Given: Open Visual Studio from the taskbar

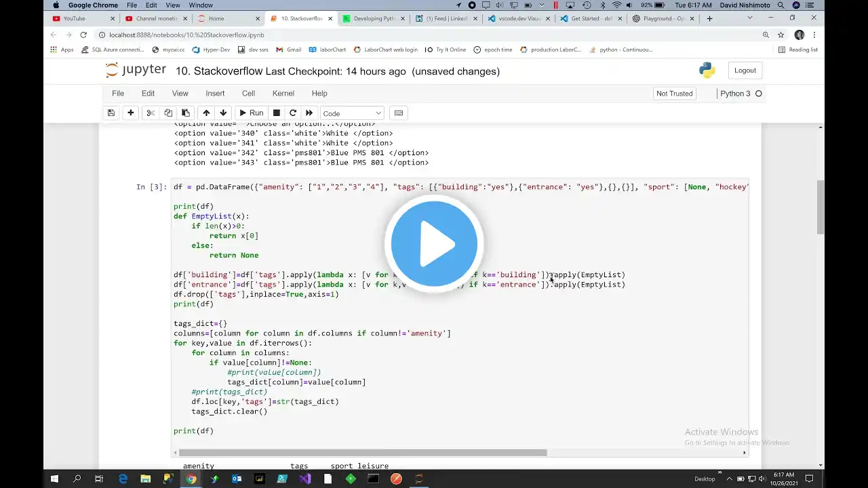Looking at the screenshot, I should 304,479.
